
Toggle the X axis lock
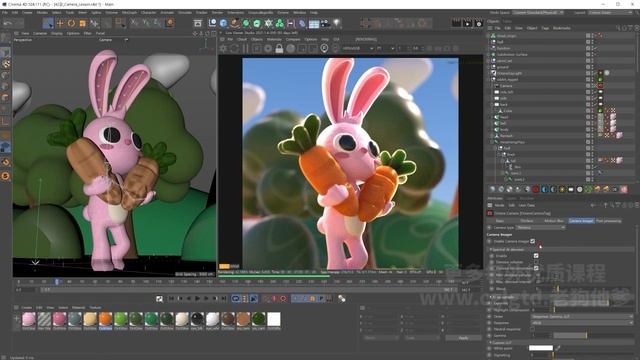pyautogui.click(x=135, y=23)
